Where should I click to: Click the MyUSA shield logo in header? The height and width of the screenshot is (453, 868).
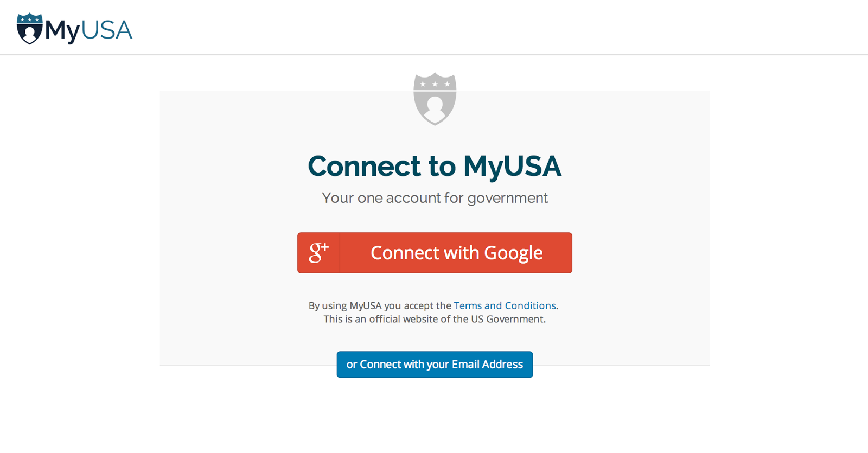pyautogui.click(x=30, y=29)
